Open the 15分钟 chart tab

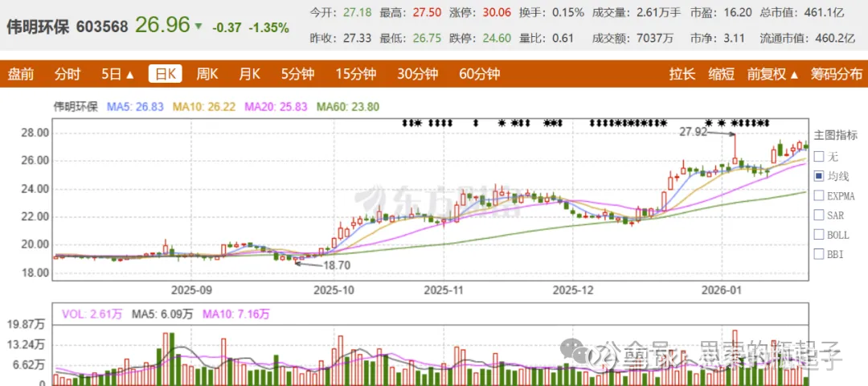pos(356,74)
